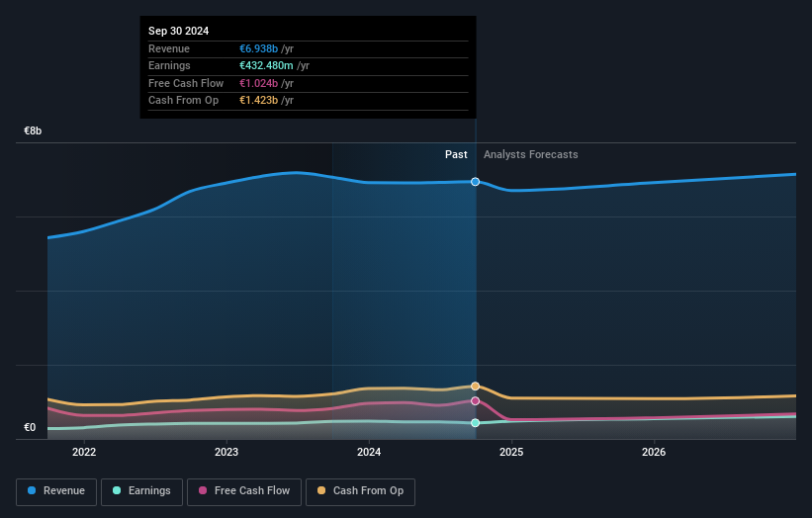Click the 2022 x-axis label
Image resolution: width=812 pixels, height=518 pixels.
[x=84, y=452]
